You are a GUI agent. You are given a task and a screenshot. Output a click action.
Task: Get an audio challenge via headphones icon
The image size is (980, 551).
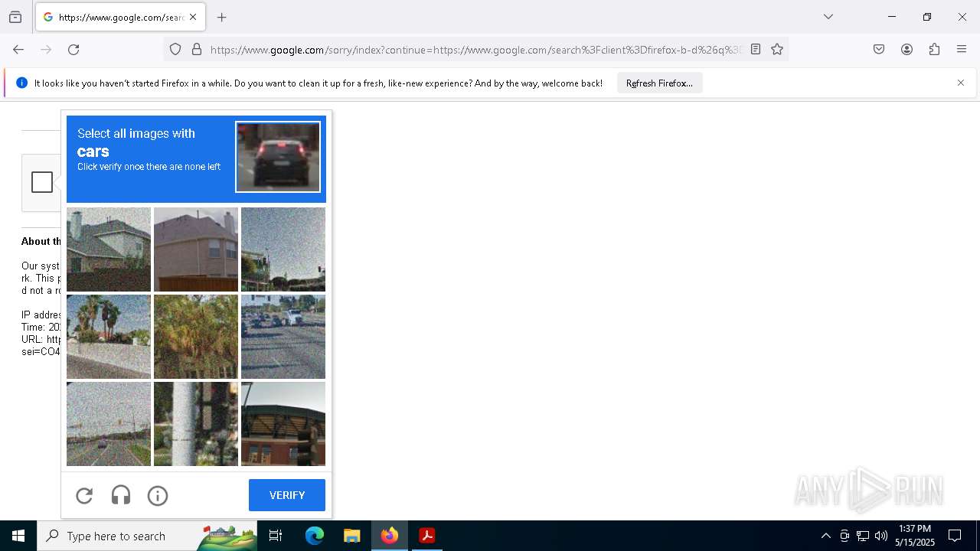(121, 496)
